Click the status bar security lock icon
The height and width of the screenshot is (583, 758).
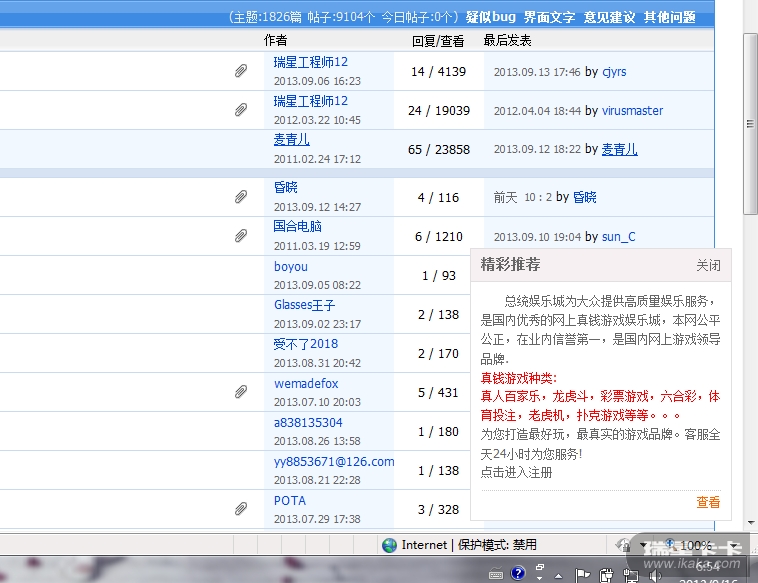coord(624,545)
